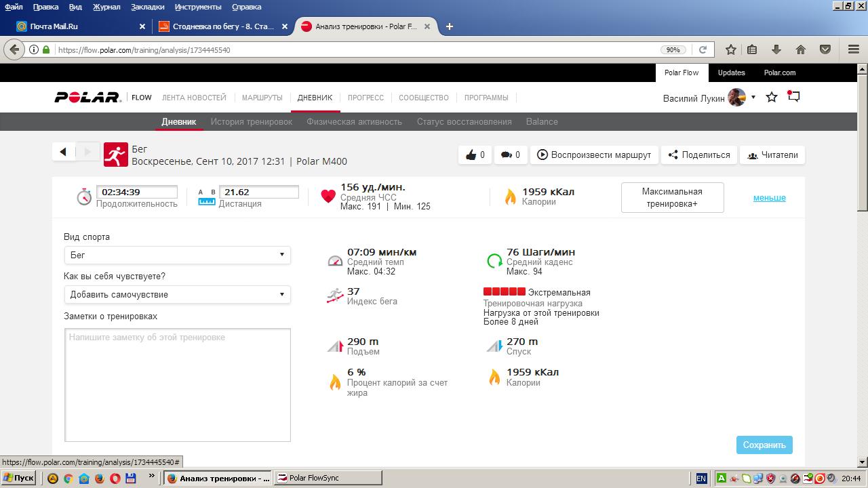This screenshot has height=488, width=868.
Task: Open the 'Прогресс' navigation tab
Action: 366,98
